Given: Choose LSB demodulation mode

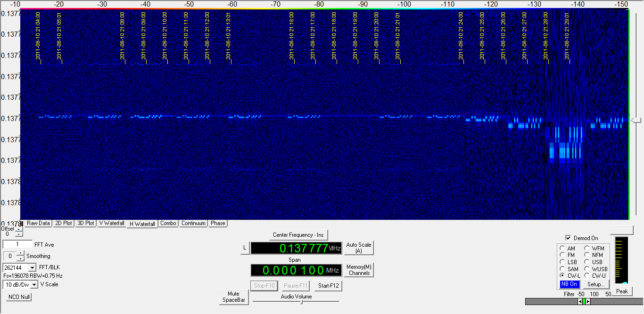Looking at the screenshot, I should (x=569, y=262).
